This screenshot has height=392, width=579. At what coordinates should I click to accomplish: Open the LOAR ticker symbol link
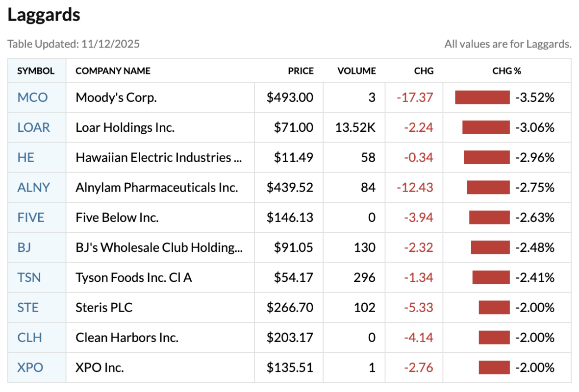tap(33, 127)
